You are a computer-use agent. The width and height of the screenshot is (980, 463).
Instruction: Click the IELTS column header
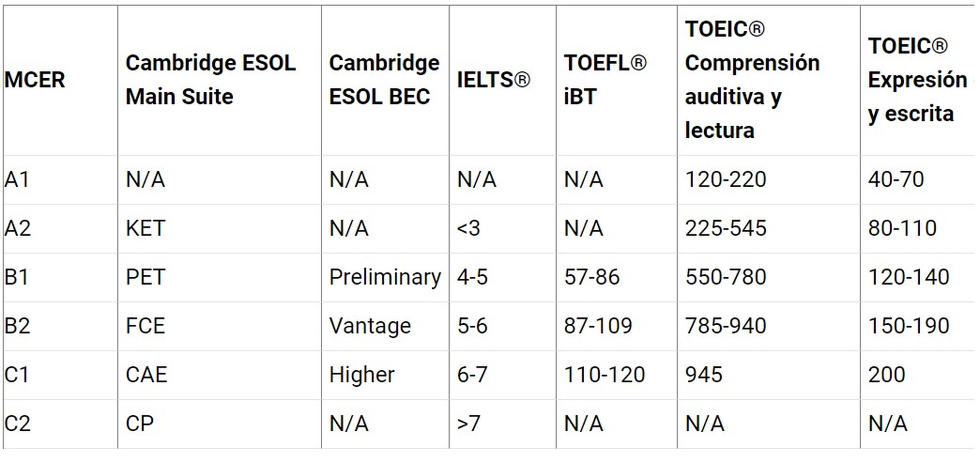click(493, 80)
